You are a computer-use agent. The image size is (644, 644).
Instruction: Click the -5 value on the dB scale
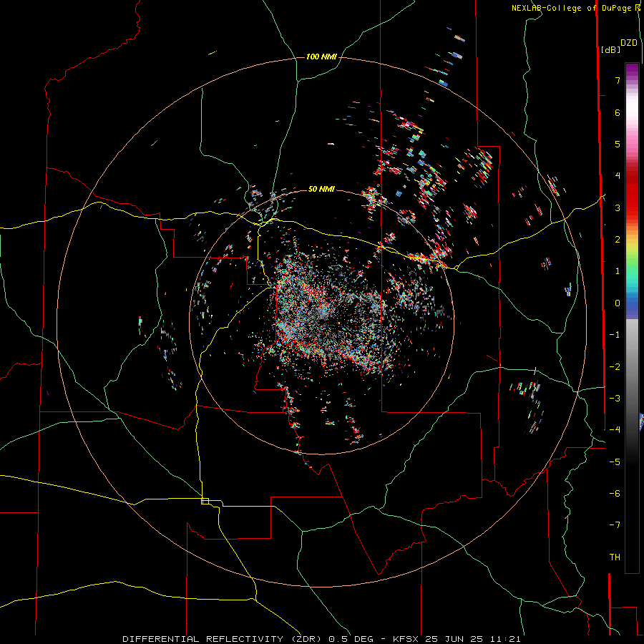click(615, 462)
